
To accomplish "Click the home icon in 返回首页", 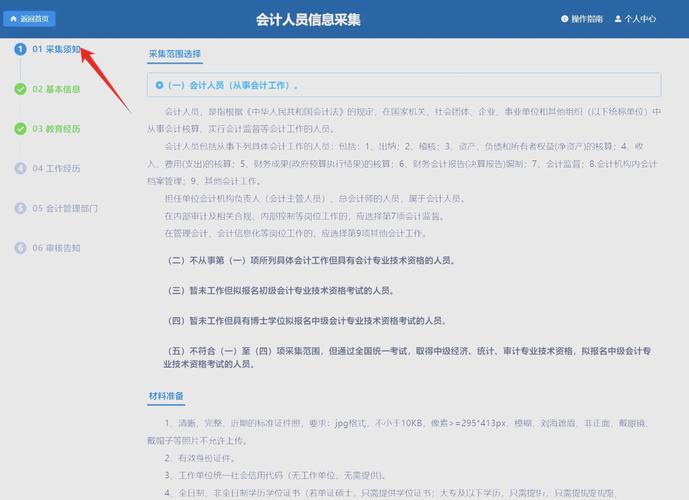I will 13,19.
